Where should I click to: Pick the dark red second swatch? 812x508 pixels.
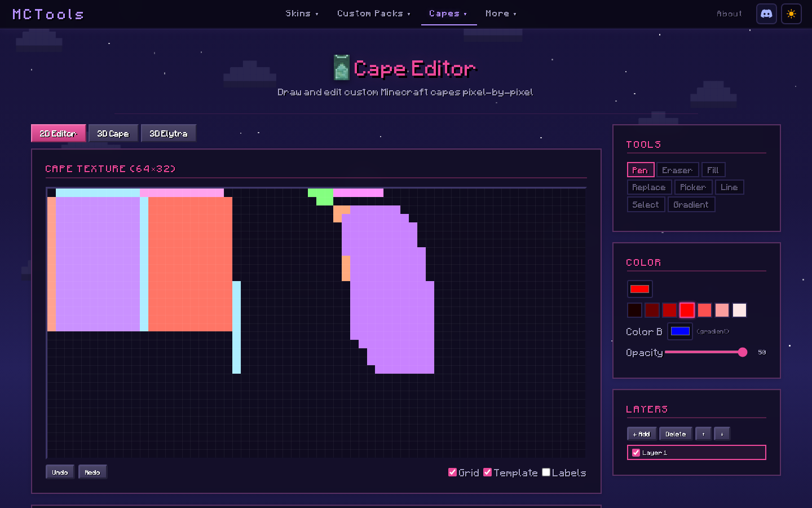point(652,310)
